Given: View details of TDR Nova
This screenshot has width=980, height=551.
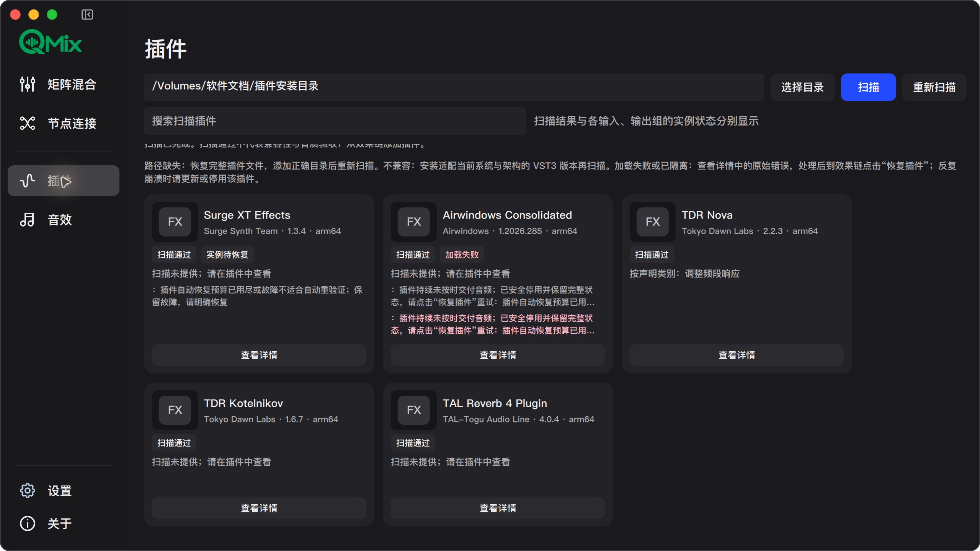Looking at the screenshot, I should coord(737,355).
